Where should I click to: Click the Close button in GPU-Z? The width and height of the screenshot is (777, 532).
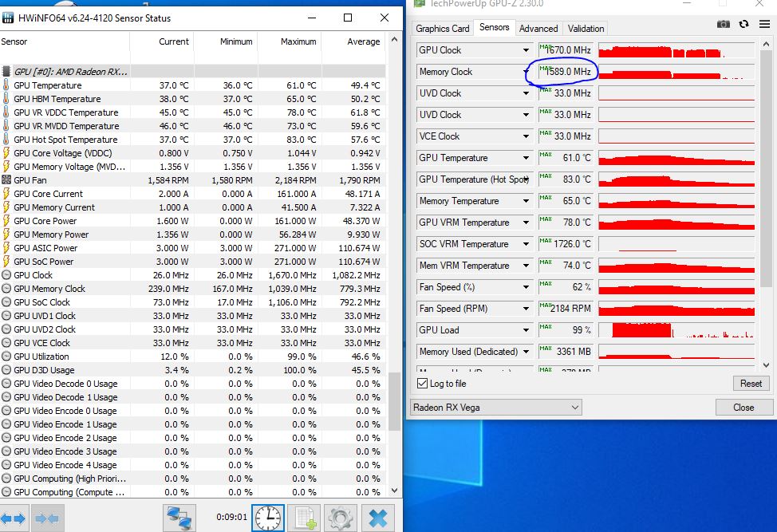[x=743, y=407]
